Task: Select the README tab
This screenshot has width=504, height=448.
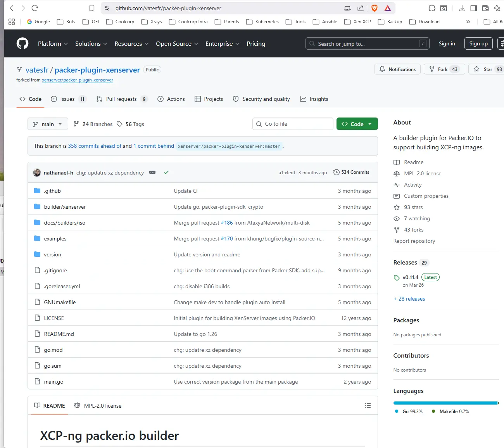Action: click(50, 406)
